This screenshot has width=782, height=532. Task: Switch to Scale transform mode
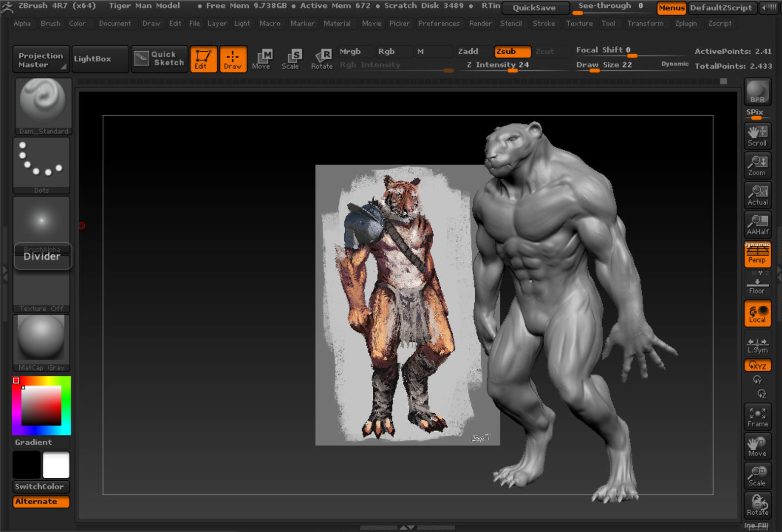(x=291, y=60)
